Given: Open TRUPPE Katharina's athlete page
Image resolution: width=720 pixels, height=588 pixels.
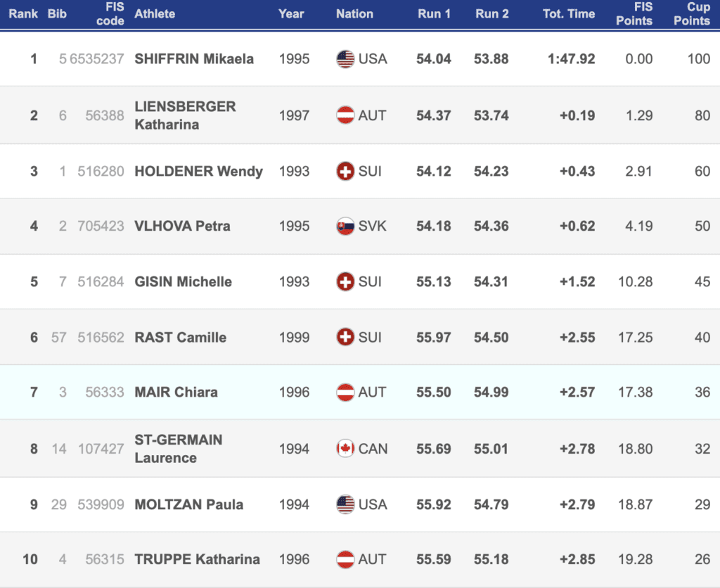Looking at the screenshot, I should coord(197,560).
